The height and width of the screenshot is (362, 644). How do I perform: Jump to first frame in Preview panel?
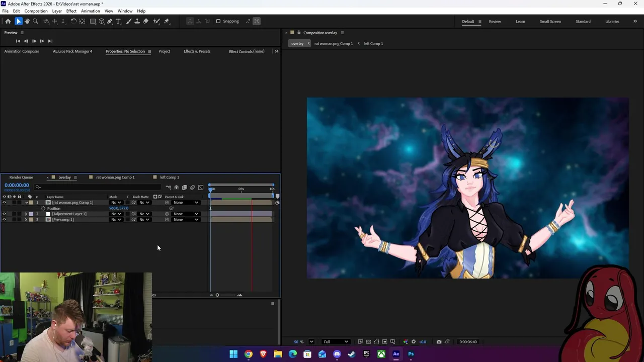click(x=18, y=41)
